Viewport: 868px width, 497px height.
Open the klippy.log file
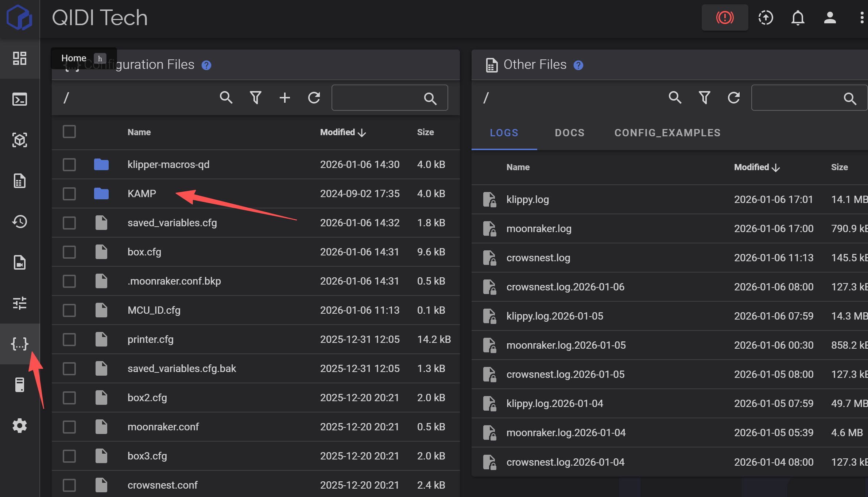[527, 200]
